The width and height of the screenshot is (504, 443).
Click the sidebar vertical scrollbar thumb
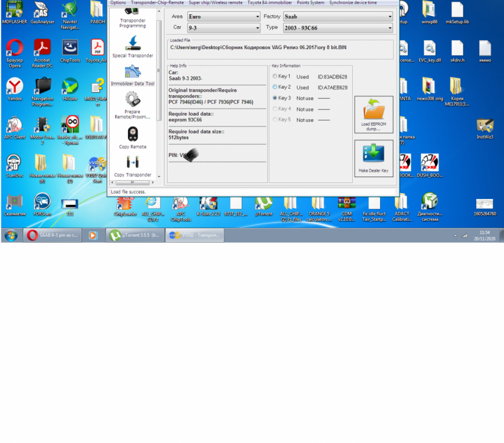pos(159,70)
